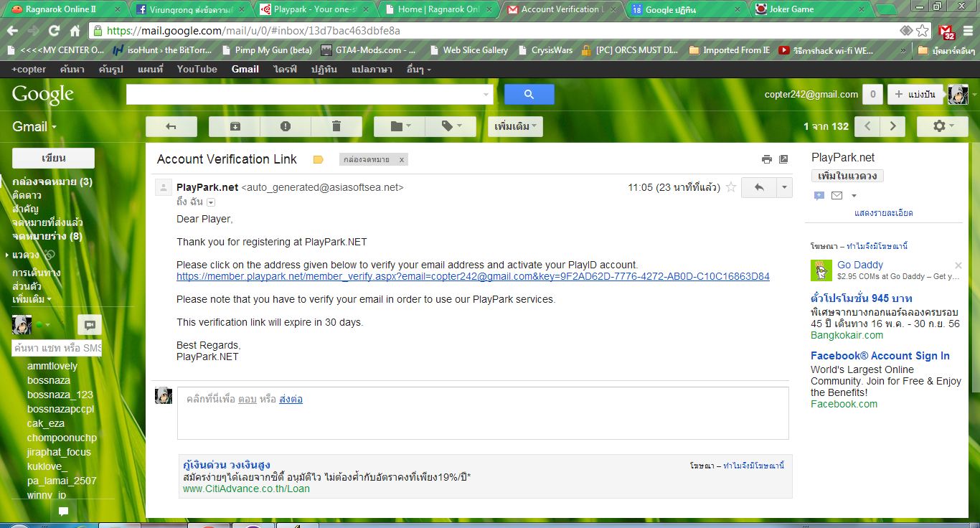Image resolution: width=980 pixels, height=528 pixels.
Task: Open the จดหมายร่าง (8) drafts folder
Action: pos(47,236)
